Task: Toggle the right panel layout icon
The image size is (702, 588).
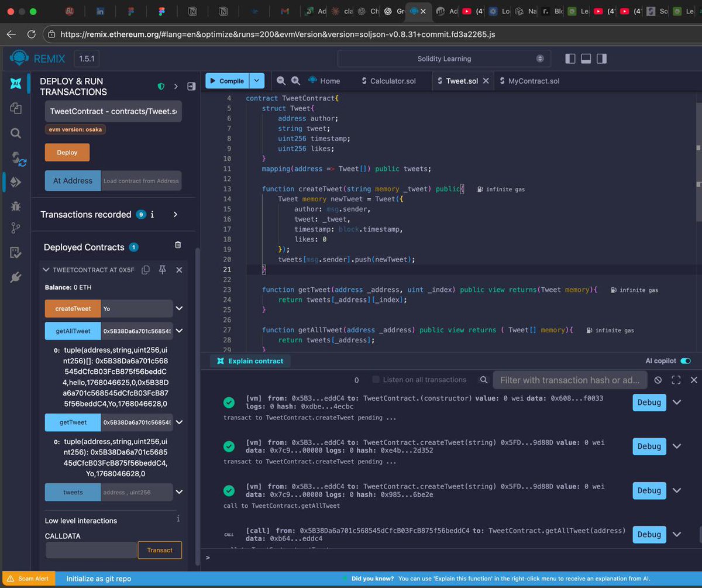Action: click(601, 59)
